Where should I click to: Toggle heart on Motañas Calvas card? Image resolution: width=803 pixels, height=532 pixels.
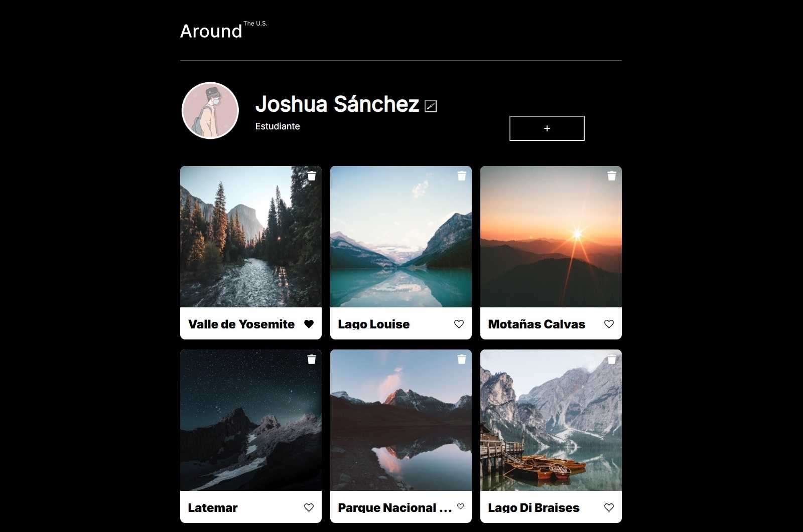point(609,324)
